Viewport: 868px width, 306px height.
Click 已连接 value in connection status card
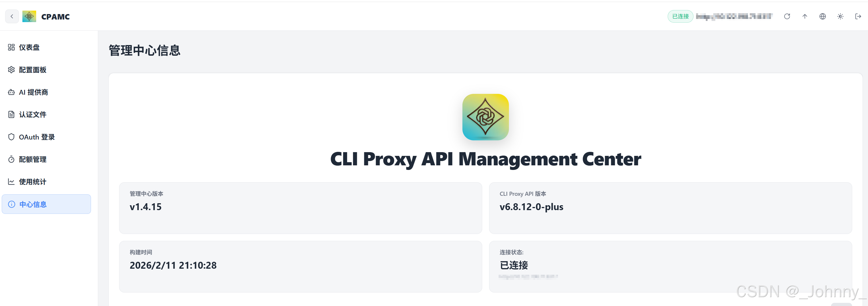click(514, 266)
